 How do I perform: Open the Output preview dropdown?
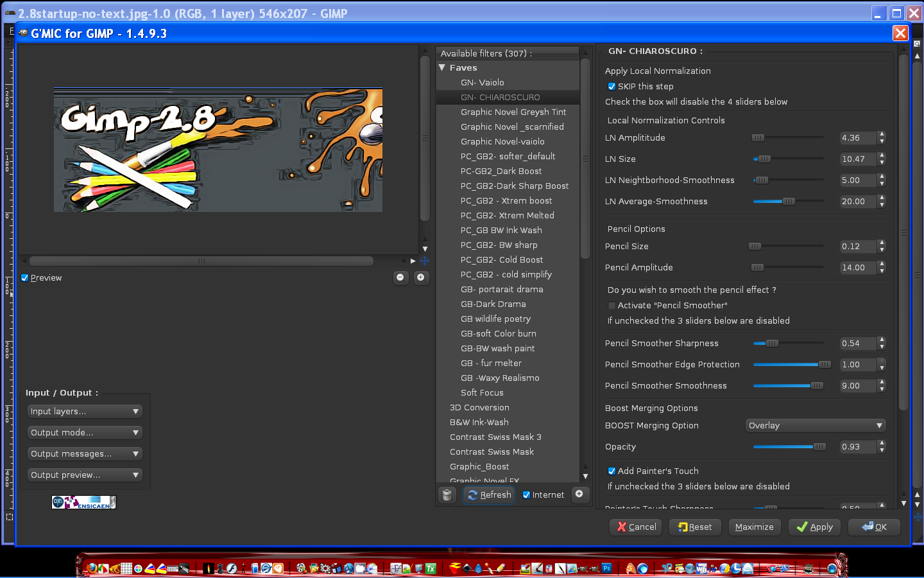pyautogui.click(x=85, y=475)
